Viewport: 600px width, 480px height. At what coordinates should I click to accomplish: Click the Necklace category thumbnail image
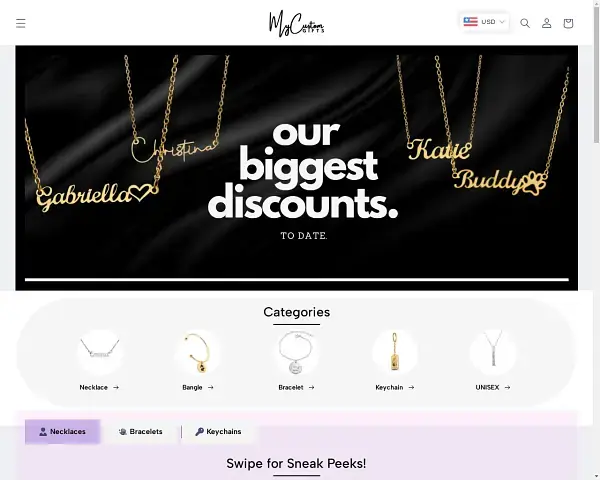[x=99, y=352]
